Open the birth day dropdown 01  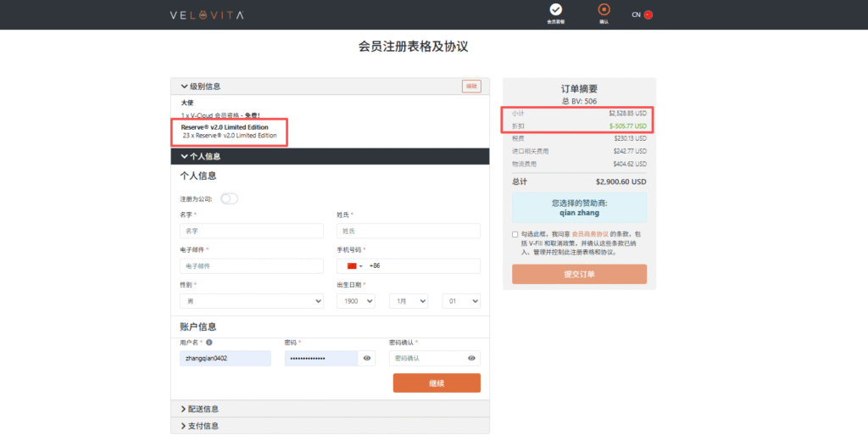point(461,301)
